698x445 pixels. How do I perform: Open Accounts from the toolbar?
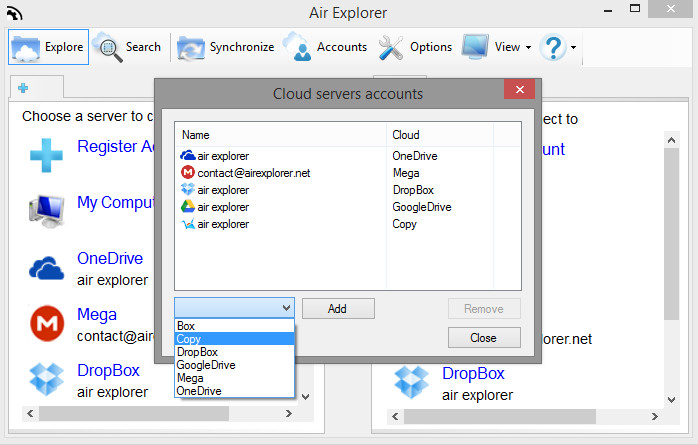point(325,47)
